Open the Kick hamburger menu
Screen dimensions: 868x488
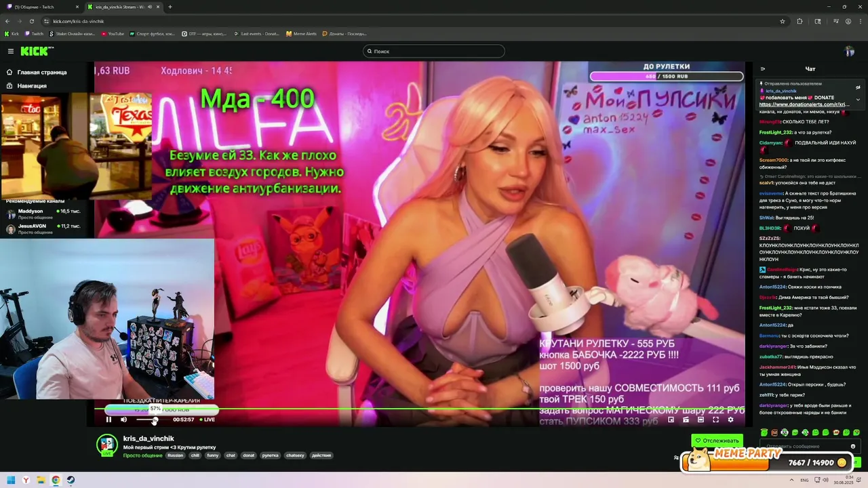pyautogui.click(x=10, y=52)
